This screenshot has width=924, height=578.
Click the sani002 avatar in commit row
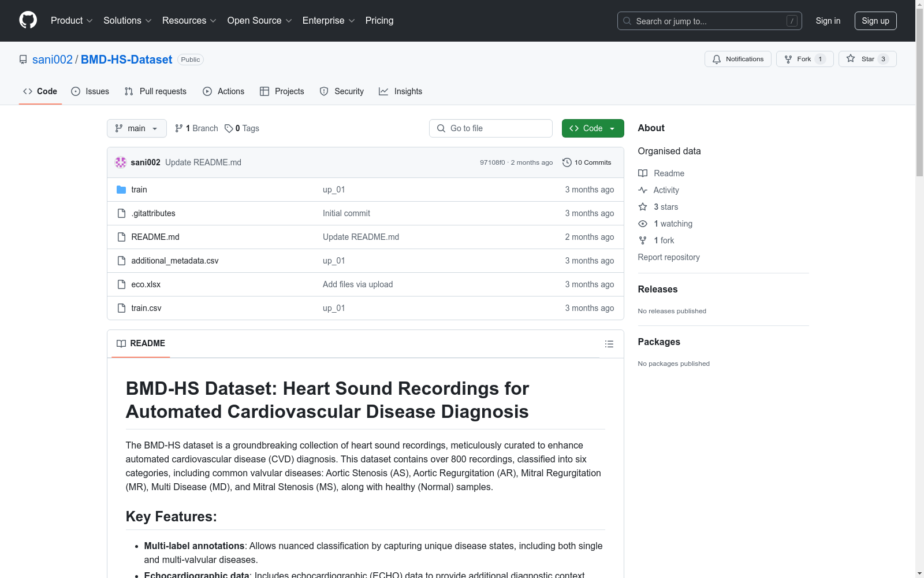(x=121, y=162)
